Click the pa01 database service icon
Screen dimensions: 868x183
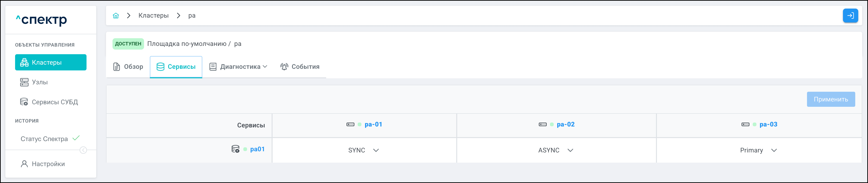tap(235, 149)
